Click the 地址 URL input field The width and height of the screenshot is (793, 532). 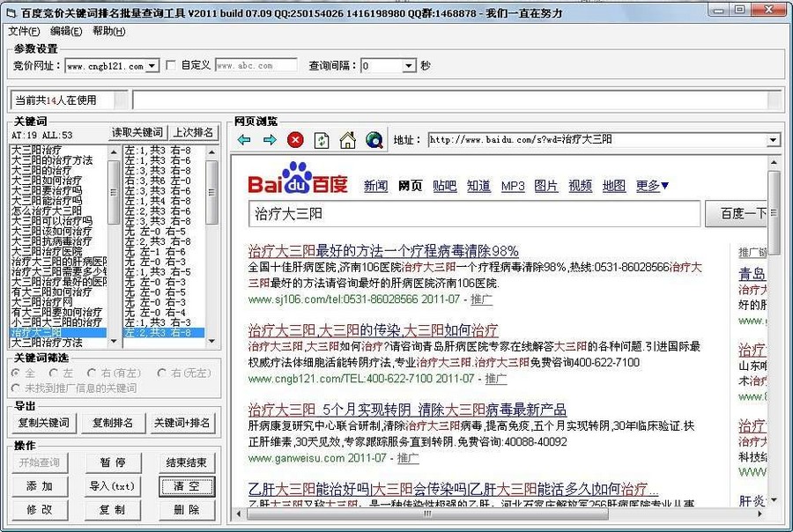coord(597,139)
